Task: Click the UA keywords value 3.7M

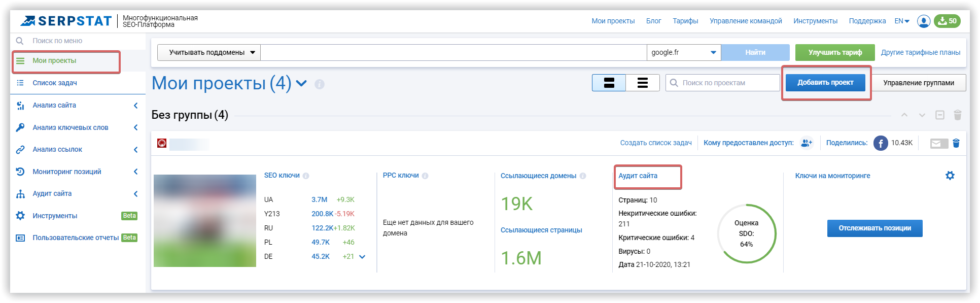Action: [x=319, y=200]
